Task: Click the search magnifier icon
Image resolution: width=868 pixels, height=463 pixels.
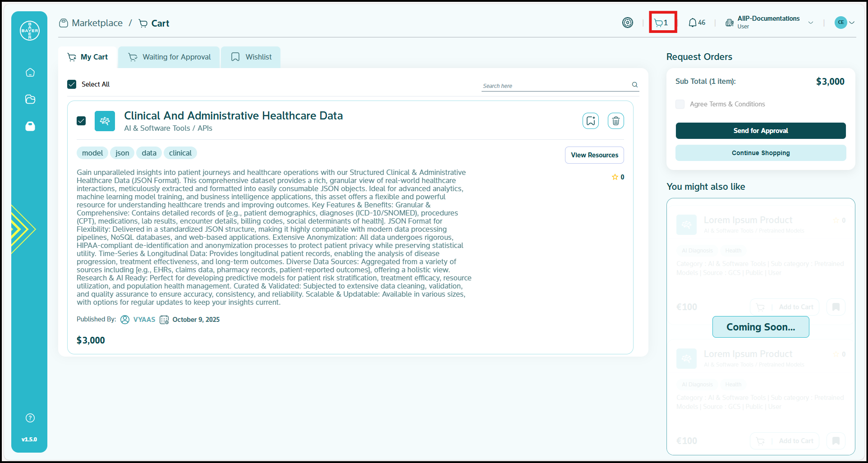Action: click(x=634, y=85)
